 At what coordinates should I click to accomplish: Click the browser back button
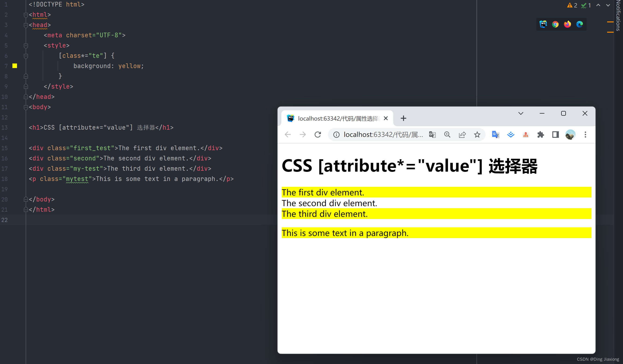click(x=288, y=135)
